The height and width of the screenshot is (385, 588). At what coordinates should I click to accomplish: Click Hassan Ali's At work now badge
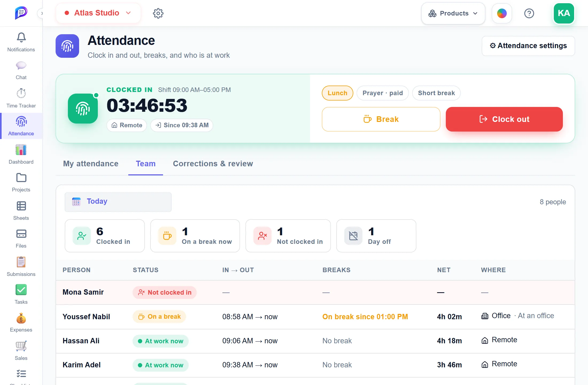(161, 341)
